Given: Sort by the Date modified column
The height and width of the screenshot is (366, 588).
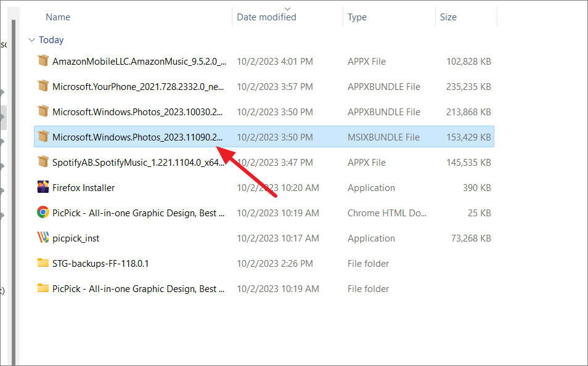Looking at the screenshot, I should [266, 17].
